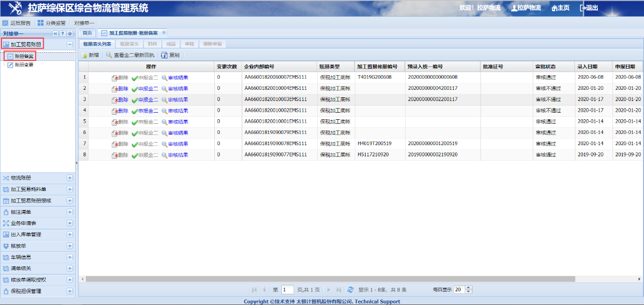Collapse the sidebar with the double-arrow icon
The height and width of the screenshot is (305, 644).
pos(55,33)
